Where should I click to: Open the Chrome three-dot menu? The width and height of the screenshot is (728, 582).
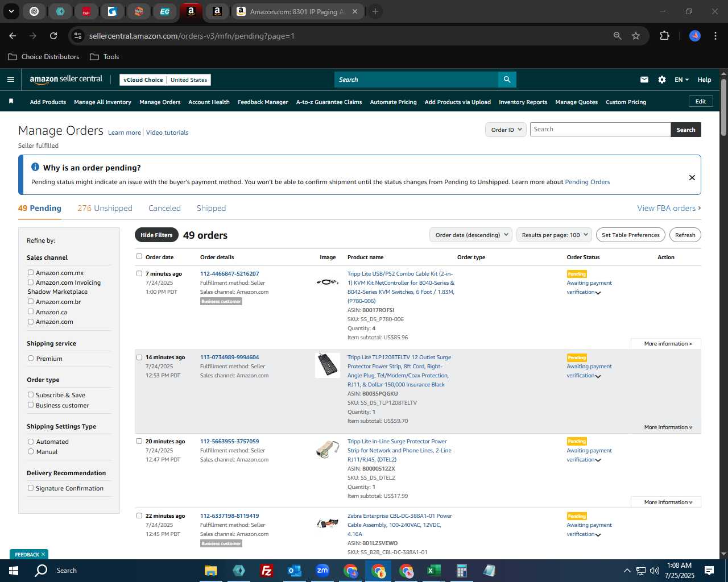coord(714,36)
